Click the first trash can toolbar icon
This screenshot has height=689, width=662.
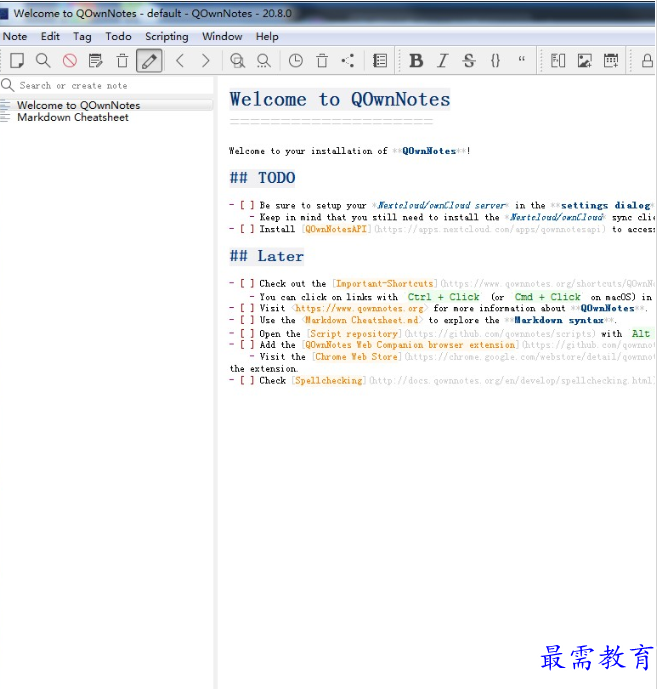122,61
